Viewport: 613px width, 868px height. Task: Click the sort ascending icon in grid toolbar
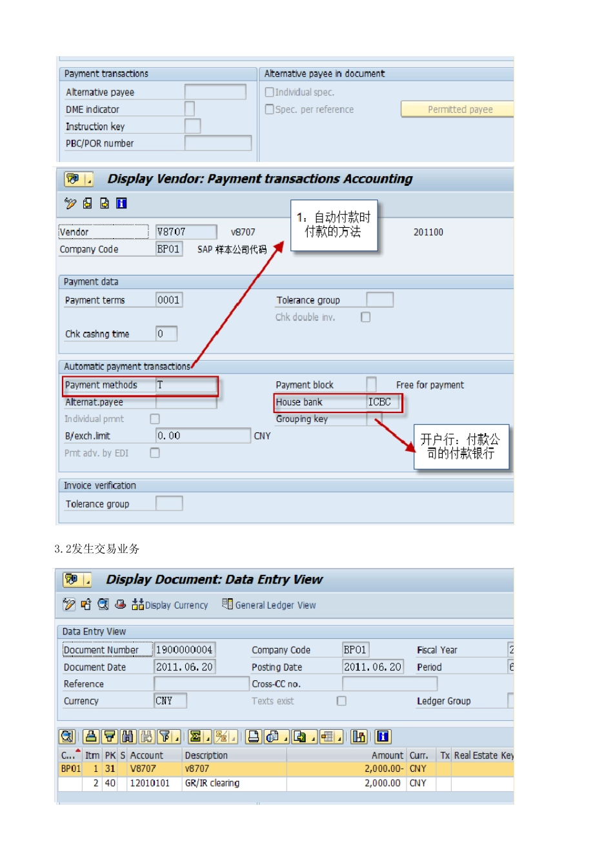[x=91, y=736]
